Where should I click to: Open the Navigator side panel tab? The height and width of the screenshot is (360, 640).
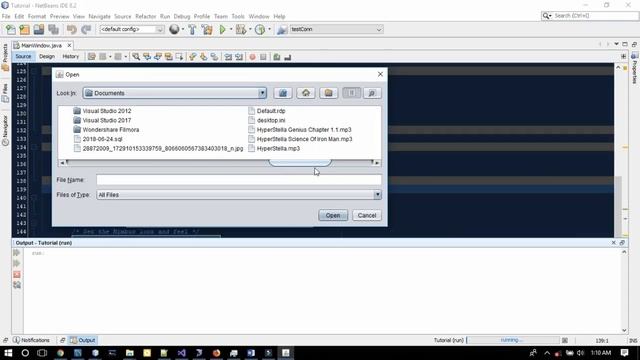[5, 131]
